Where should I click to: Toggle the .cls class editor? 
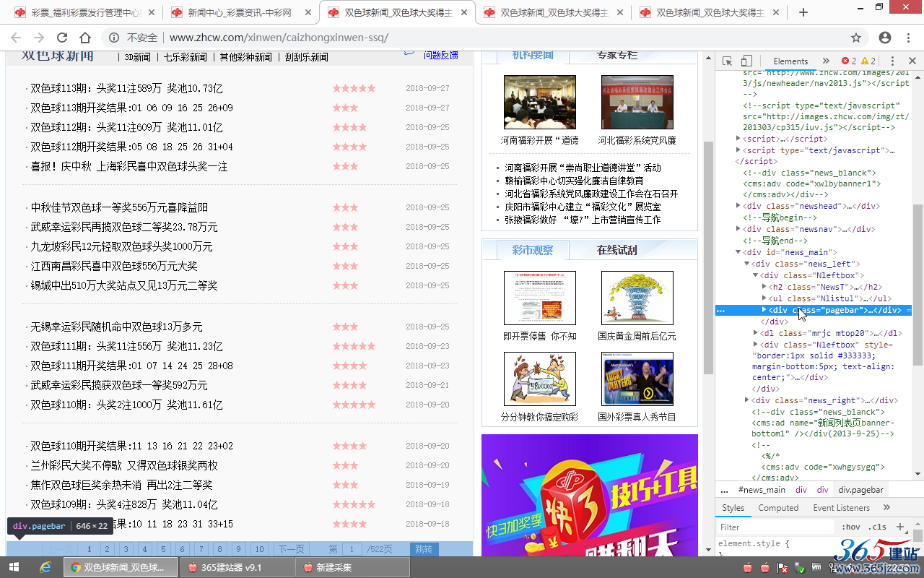tap(877, 527)
